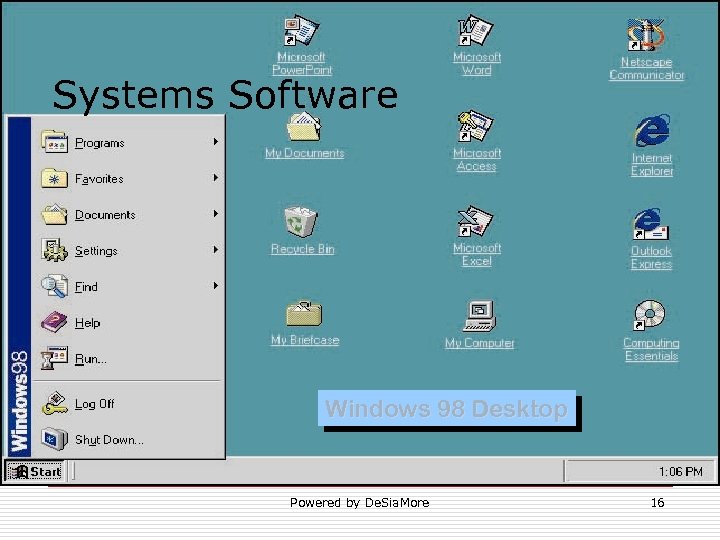Open the Microsoft Excel shortcut icon

tap(475, 221)
